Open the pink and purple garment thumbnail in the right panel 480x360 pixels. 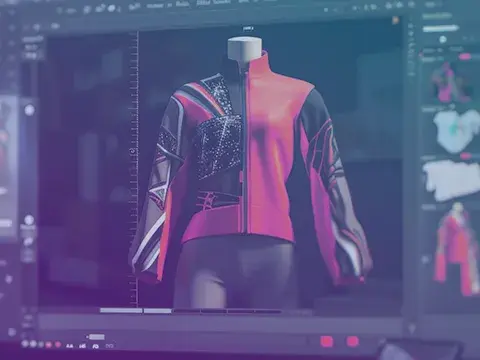tap(452, 82)
